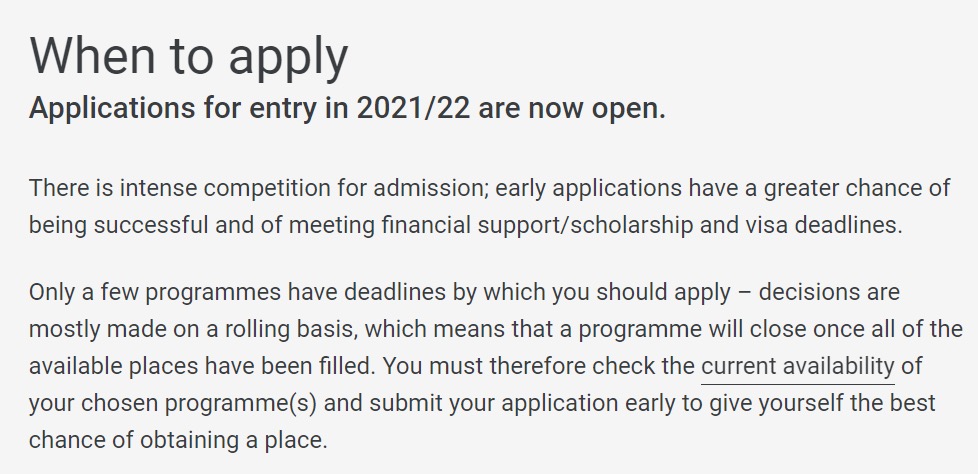Click the phrase 'financial support/scholarship'
The image size is (978, 474).
(537, 226)
